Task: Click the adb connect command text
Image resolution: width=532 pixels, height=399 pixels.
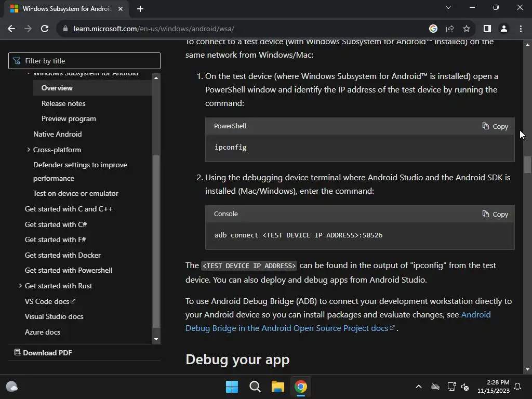Action: coord(299,235)
